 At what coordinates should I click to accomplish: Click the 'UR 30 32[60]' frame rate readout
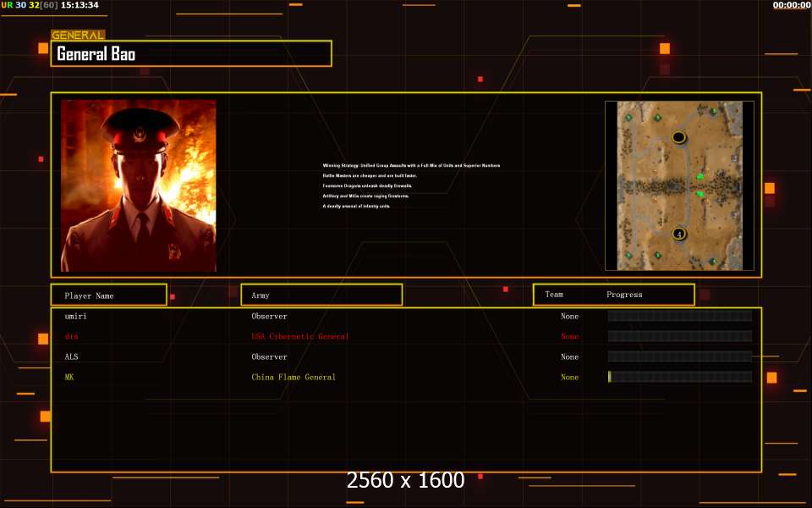30,5
